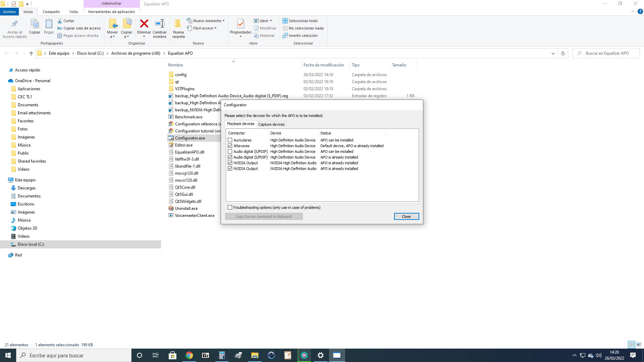The height and width of the screenshot is (362, 644).
Task: Open recent locations dropdown arrow
Action: (x=24, y=53)
